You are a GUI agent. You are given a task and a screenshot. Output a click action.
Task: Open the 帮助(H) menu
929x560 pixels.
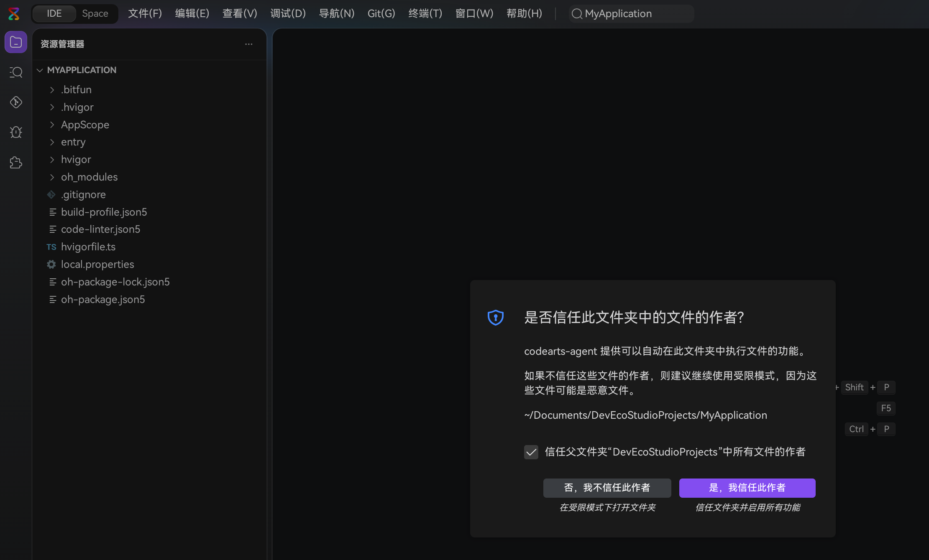tap(525, 14)
